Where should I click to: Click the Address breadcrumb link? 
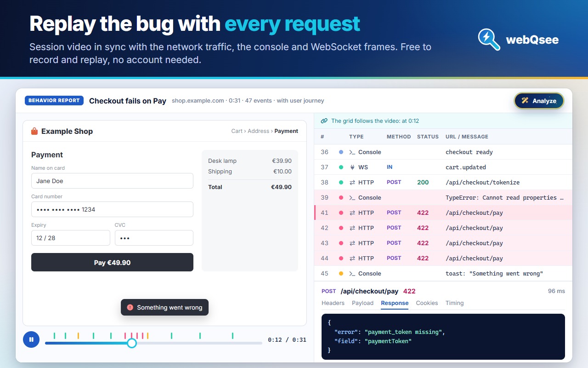[x=258, y=131]
